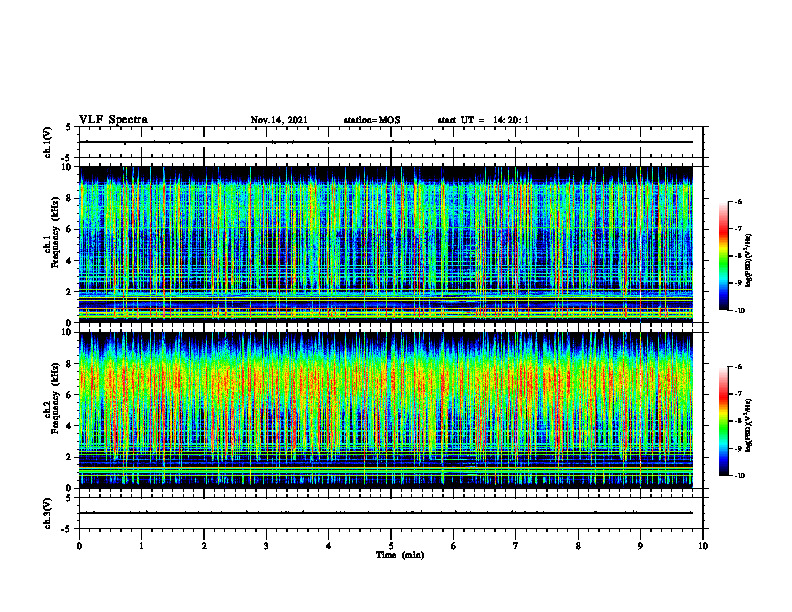Click the ch.1 color scale "-10" label

[739, 311]
